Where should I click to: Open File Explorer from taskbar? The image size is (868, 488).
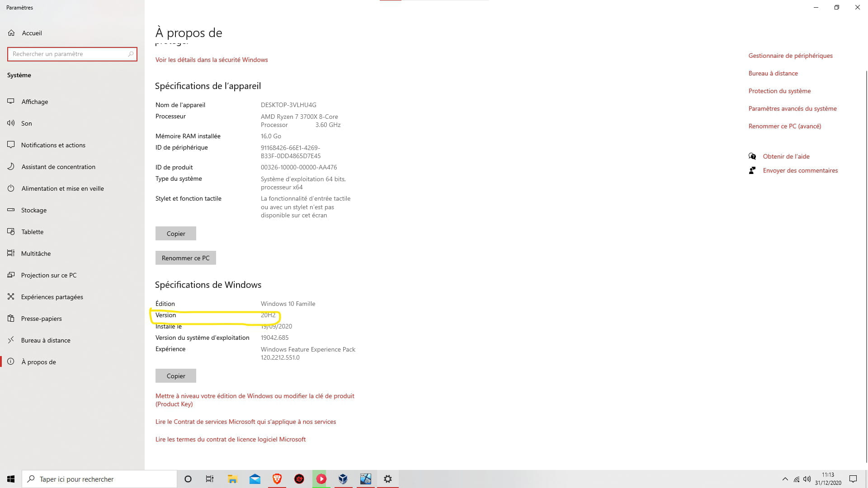tap(232, 479)
